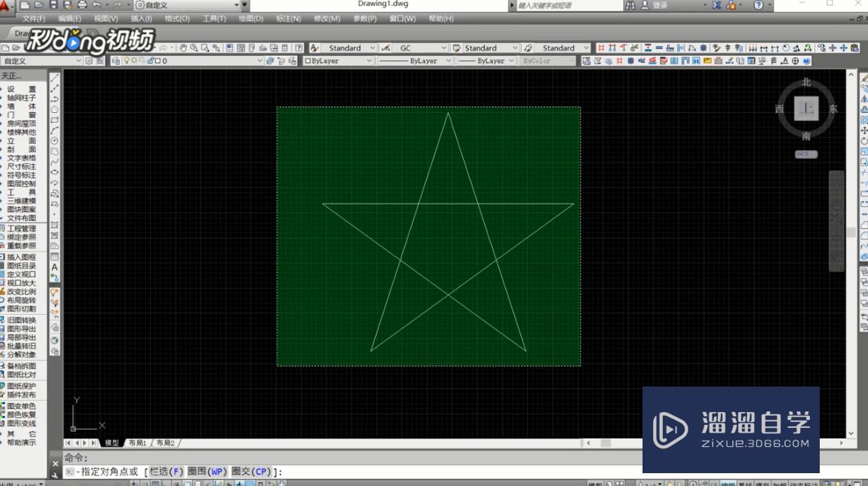Click the Help question mark in standard toolbar
Image resolution: width=868 pixels, height=486 pixels.
tap(299, 48)
